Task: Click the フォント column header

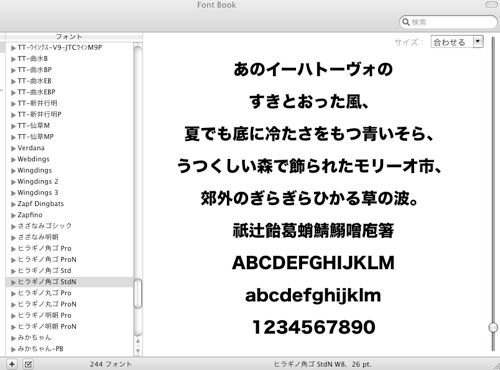Action: pyautogui.click(x=69, y=36)
